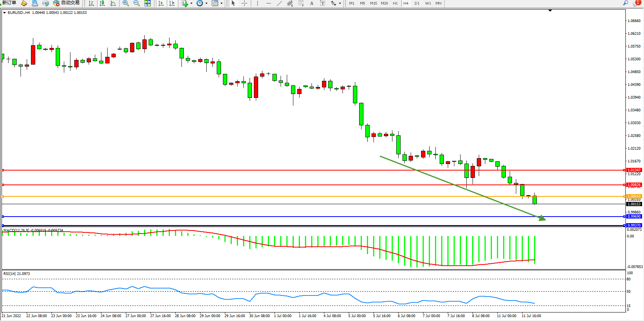Click the zoom out magnifier icon

point(137,3)
